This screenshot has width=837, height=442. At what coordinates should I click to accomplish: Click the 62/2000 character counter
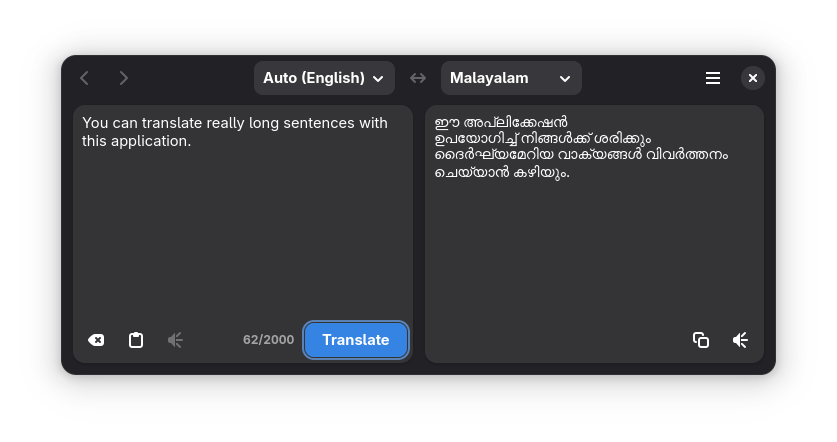[x=269, y=340]
